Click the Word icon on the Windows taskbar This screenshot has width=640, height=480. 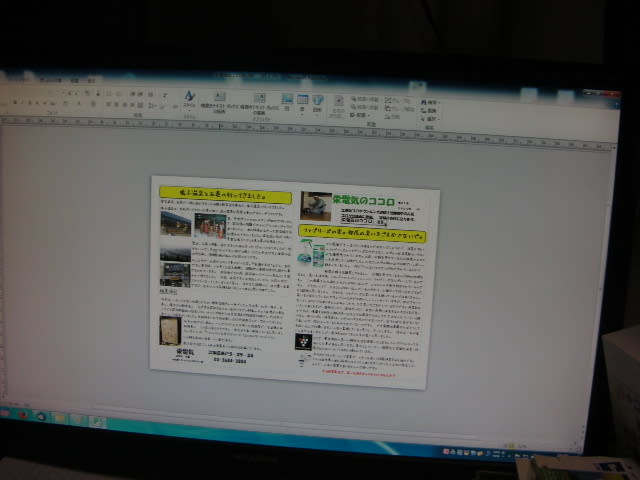[97, 421]
